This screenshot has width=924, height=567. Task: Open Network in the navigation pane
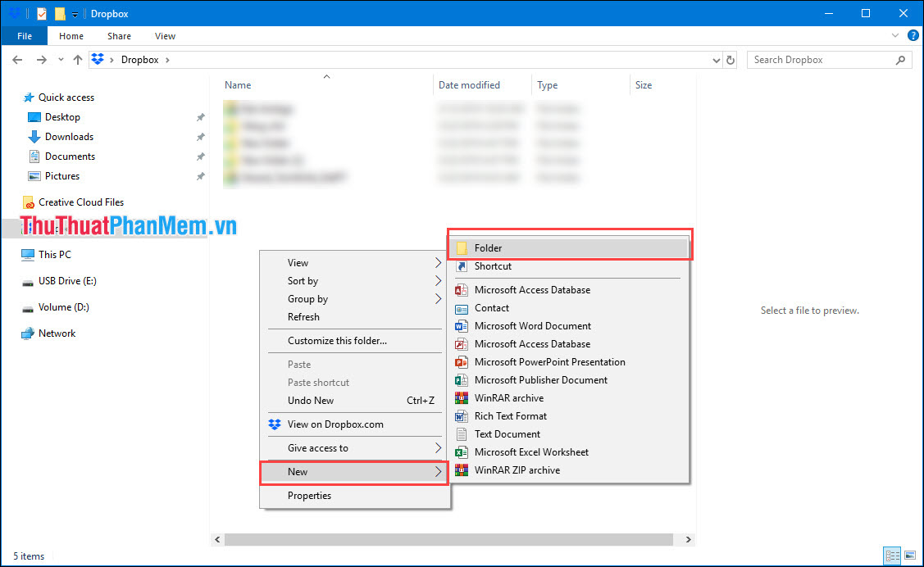tap(57, 333)
